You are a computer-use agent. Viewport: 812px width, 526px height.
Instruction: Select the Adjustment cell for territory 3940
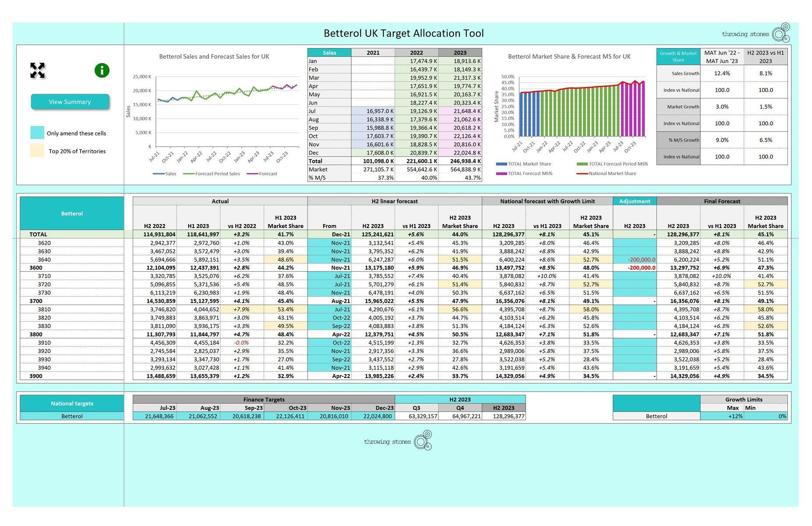tap(635, 368)
